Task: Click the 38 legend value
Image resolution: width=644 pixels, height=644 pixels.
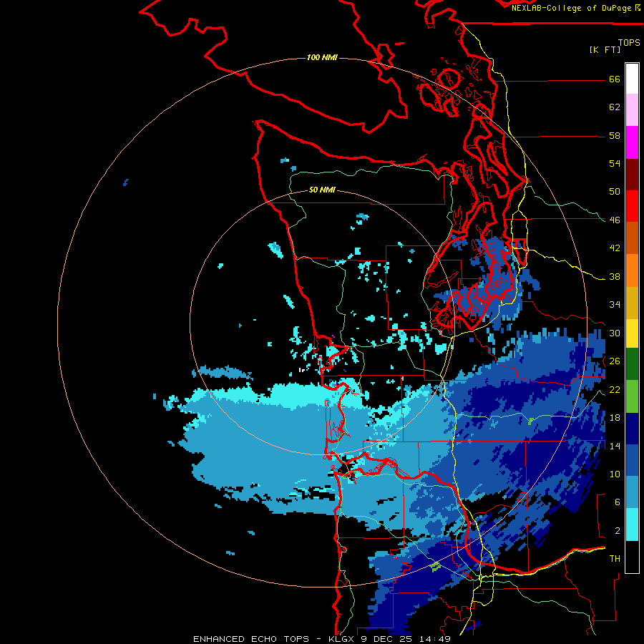Action: [615, 277]
